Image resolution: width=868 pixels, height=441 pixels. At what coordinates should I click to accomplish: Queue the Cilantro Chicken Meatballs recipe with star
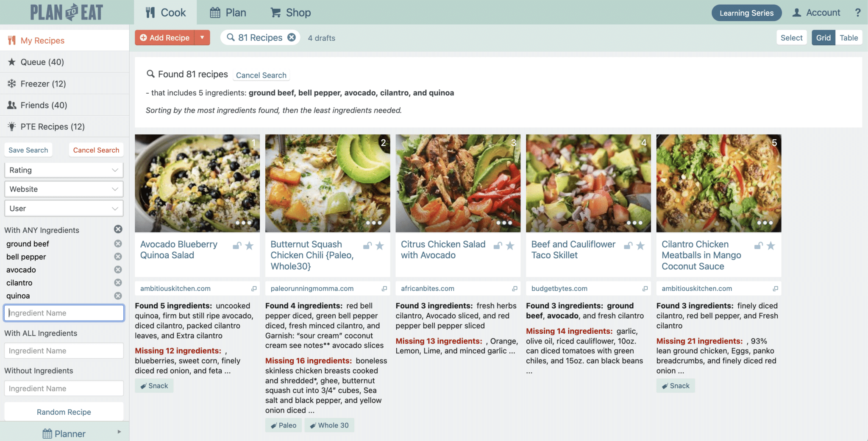(x=771, y=246)
